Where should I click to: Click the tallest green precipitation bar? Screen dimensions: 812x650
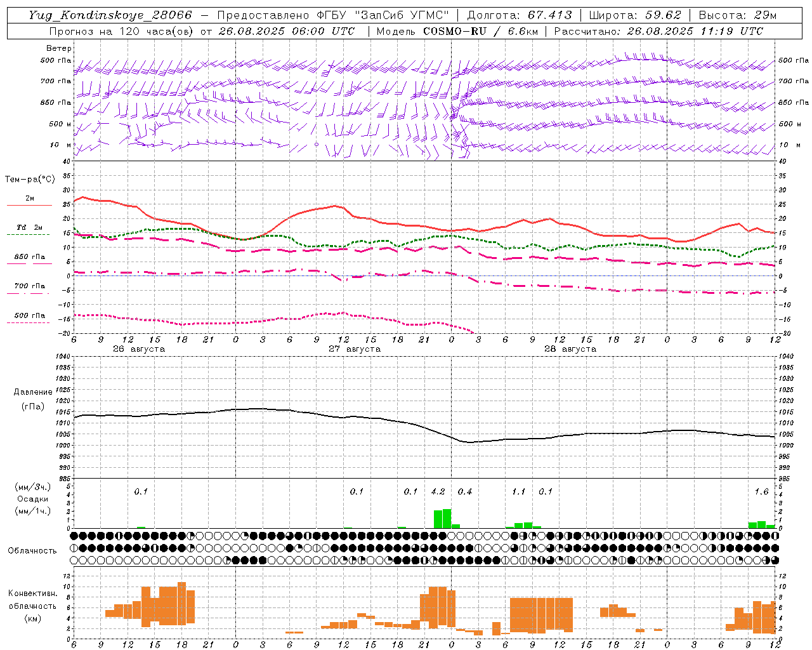pos(447,519)
